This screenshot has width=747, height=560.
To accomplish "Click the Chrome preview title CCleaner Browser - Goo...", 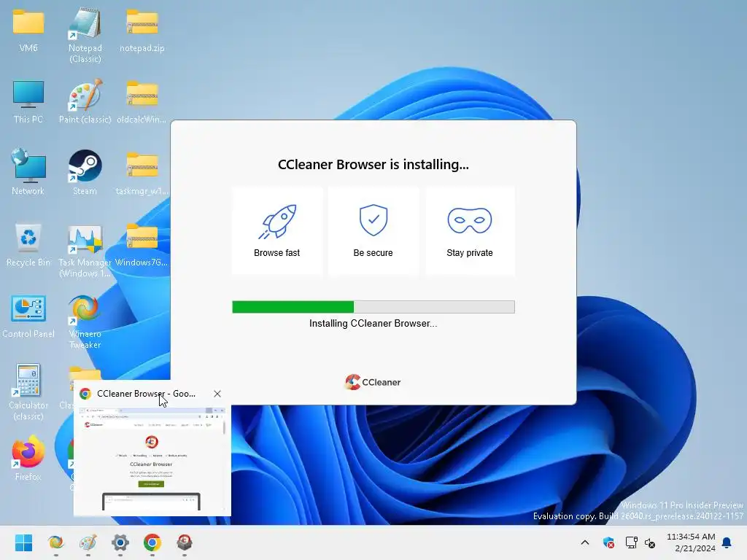I will 146,394.
